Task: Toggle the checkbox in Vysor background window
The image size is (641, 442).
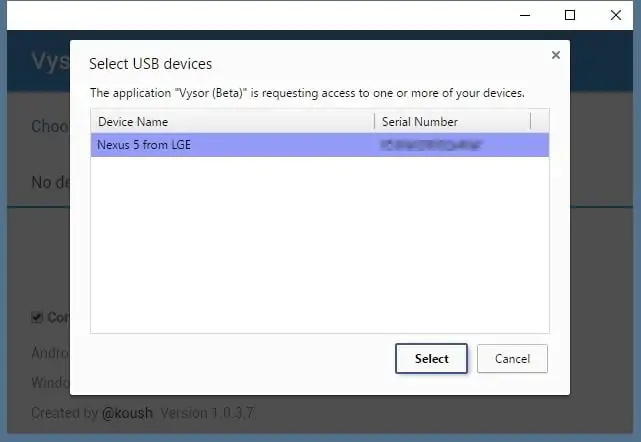Action: [37, 317]
